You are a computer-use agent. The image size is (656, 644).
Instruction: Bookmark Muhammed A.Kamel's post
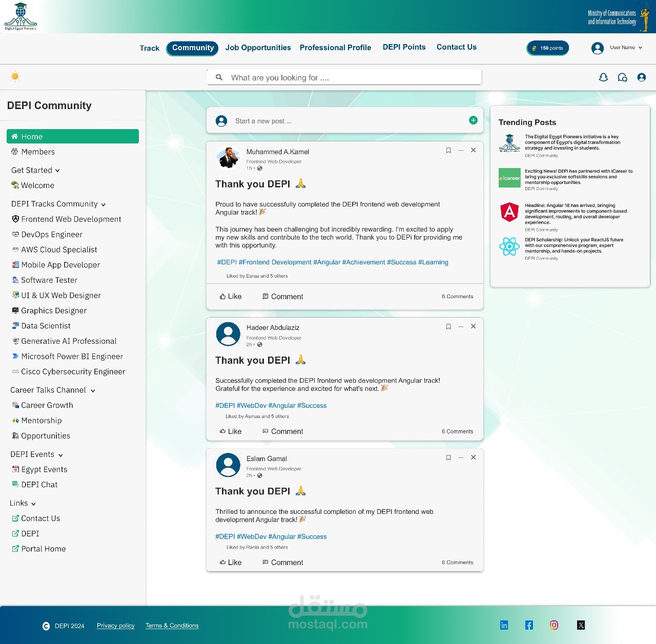[x=448, y=150]
